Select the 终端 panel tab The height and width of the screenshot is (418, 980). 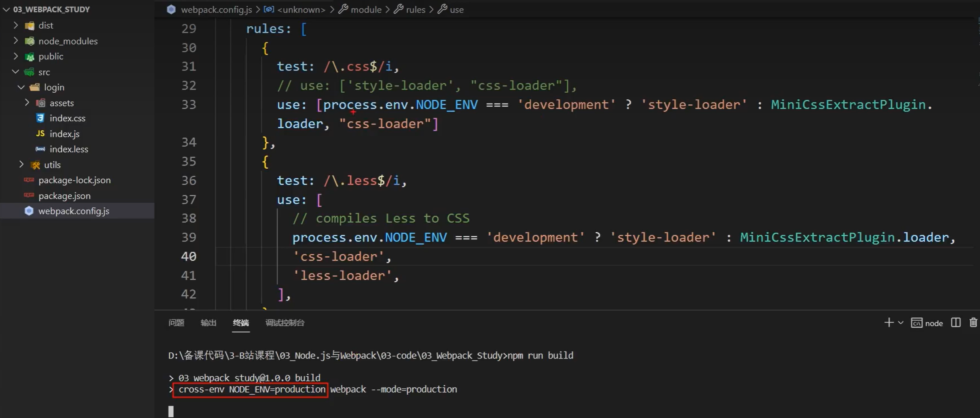(241, 323)
